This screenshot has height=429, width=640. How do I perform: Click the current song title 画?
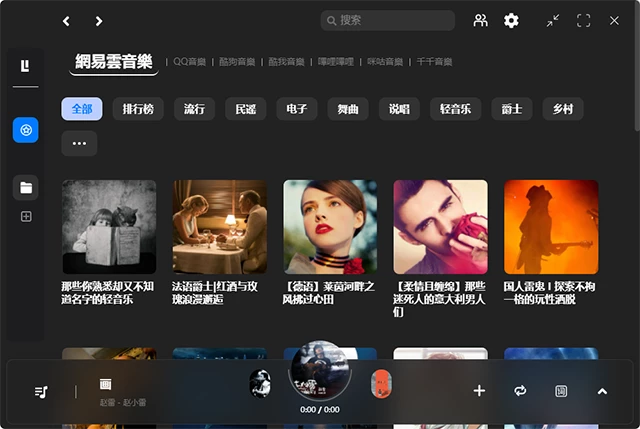click(105, 384)
